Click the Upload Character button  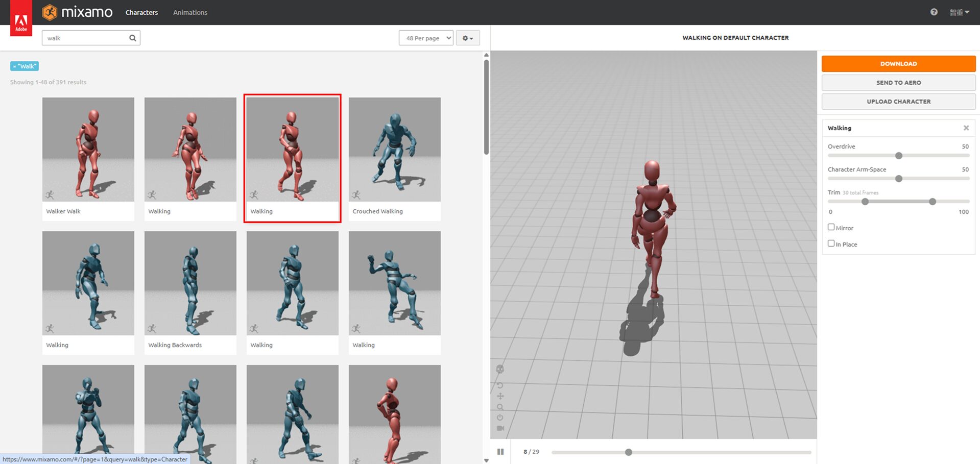[898, 102]
